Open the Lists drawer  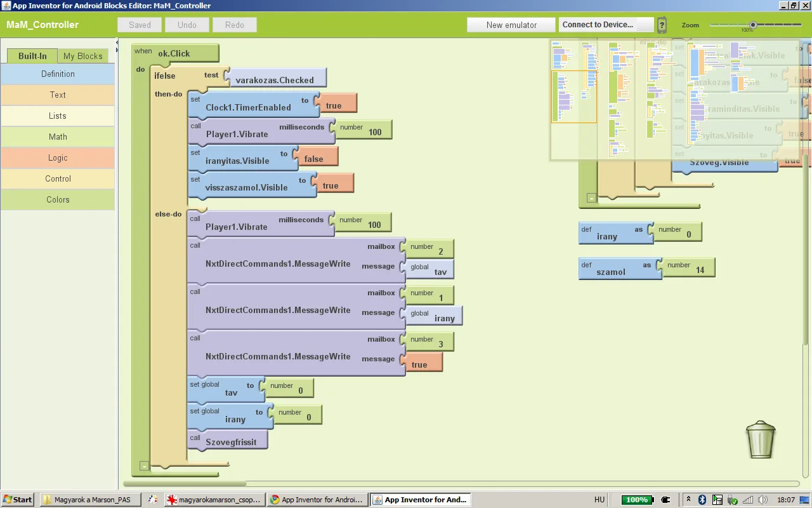pyautogui.click(x=58, y=116)
